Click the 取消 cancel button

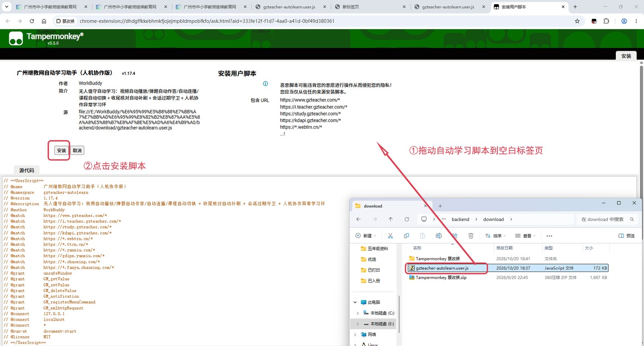[77, 150]
